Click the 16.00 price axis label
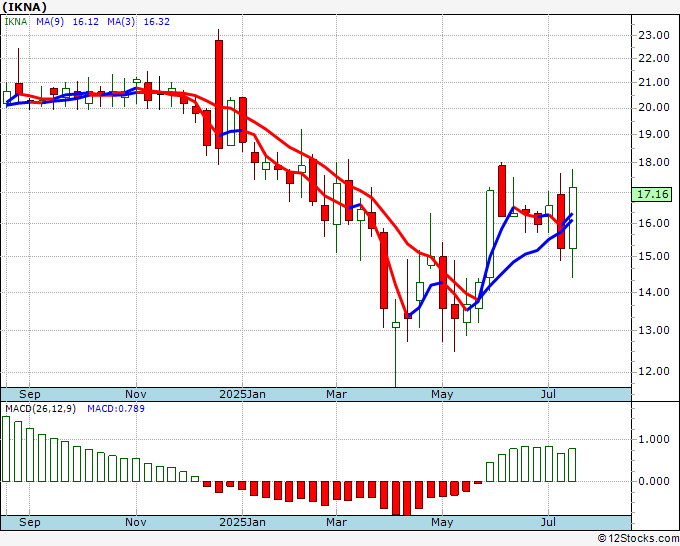 (x=654, y=223)
